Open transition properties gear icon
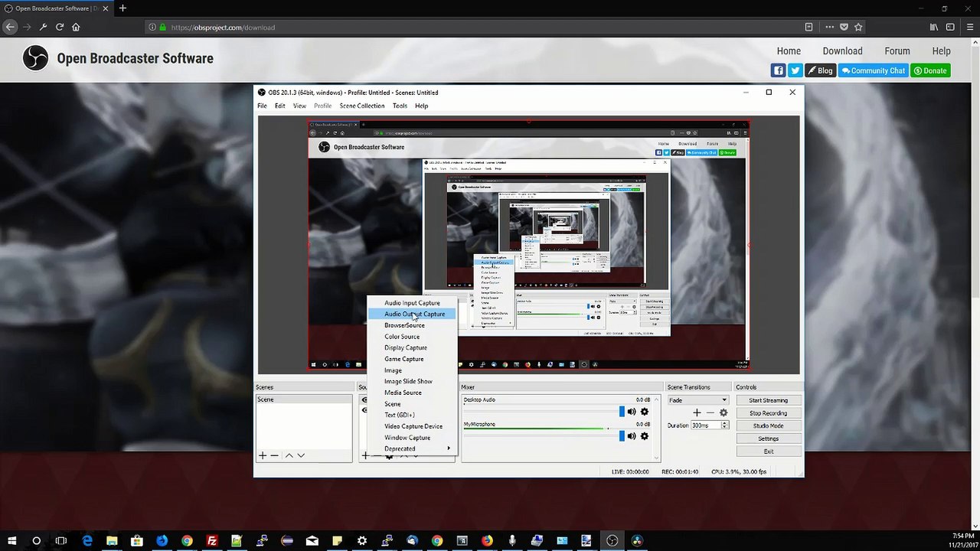Image resolution: width=980 pixels, height=551 pixels. coord(723,412)
